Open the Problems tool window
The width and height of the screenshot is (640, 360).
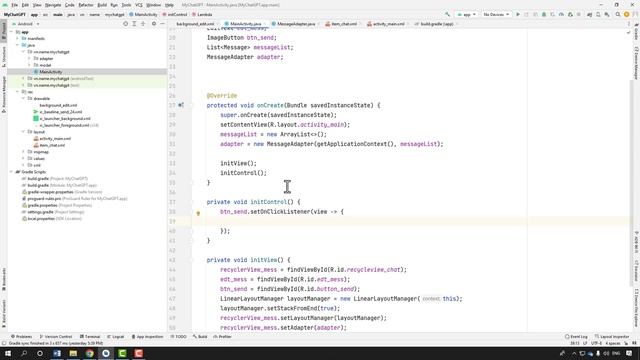point(22,337)
